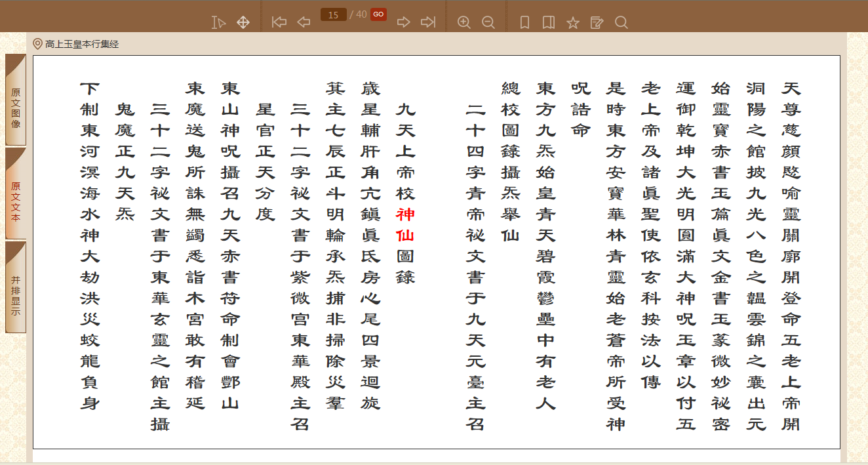The image size is (868, 465).
Task: Open the notes editing tool
Action: coord(597,23)
